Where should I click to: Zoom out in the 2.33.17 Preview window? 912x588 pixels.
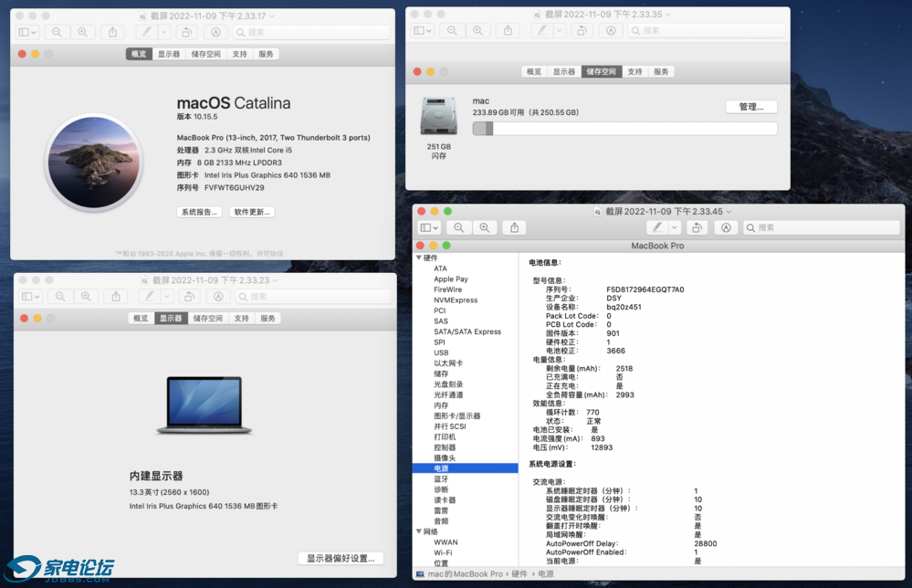[x=57, y=32]
